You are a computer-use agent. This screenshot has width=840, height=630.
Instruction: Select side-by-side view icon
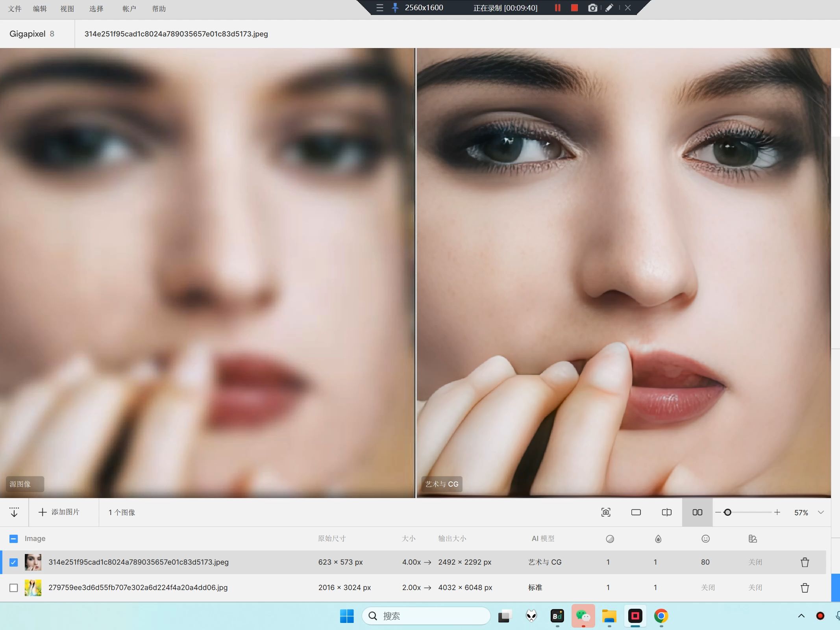[x=697, y=512]
